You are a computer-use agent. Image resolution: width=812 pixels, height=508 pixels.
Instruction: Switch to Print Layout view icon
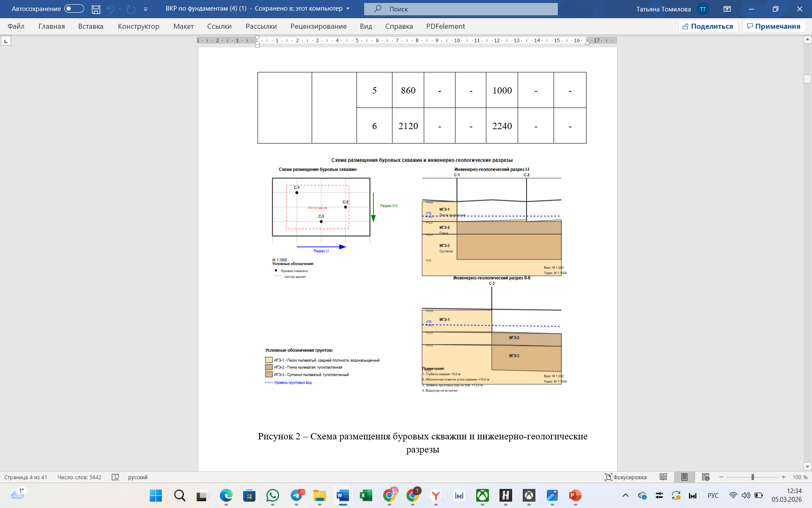click(x=684, y=477)
